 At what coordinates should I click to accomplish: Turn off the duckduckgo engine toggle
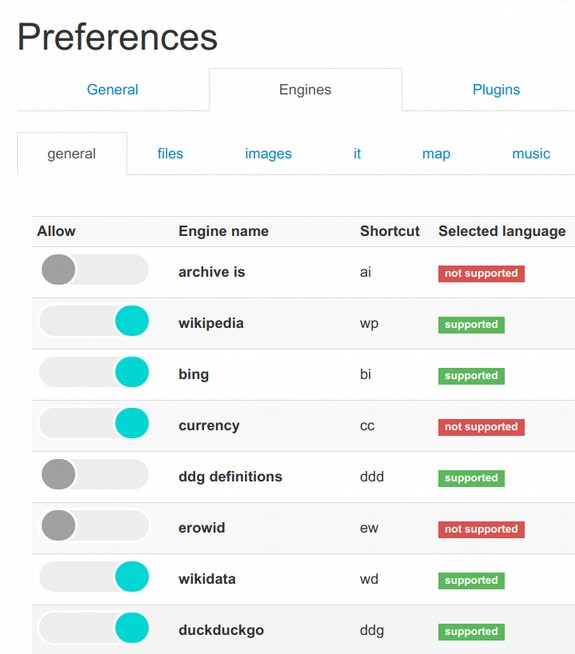95,628
